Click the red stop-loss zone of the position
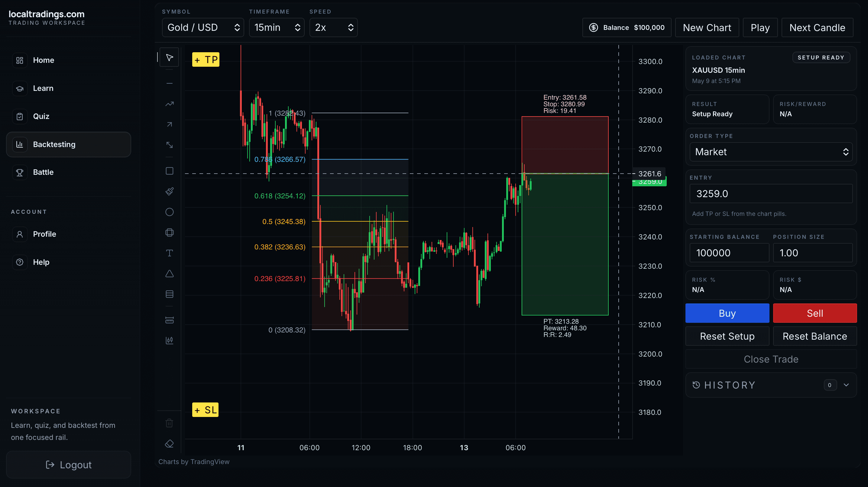868x487 pixels. click(x=565, y=145)
